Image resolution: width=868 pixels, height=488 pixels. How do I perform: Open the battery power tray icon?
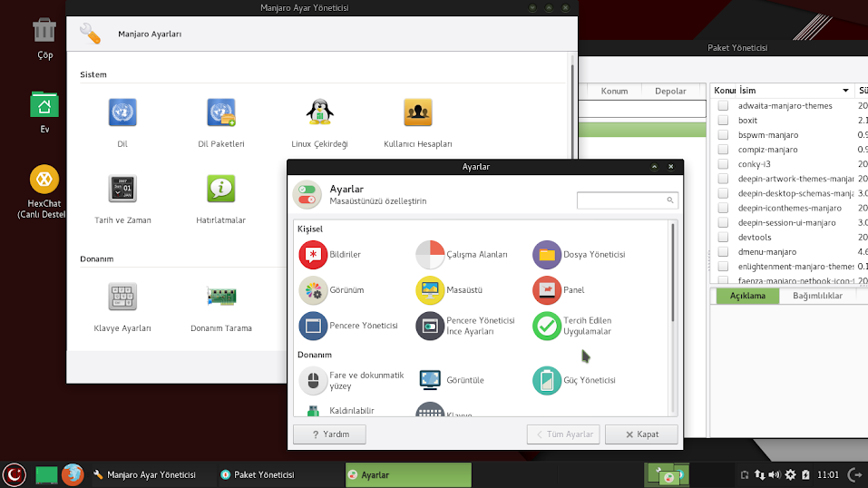pos(805,474)
